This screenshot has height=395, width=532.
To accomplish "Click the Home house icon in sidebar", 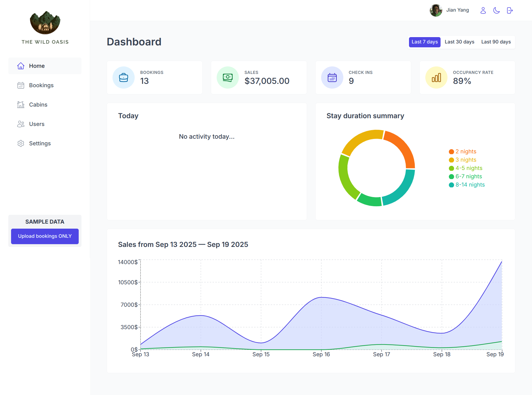I will coord(21,66).
